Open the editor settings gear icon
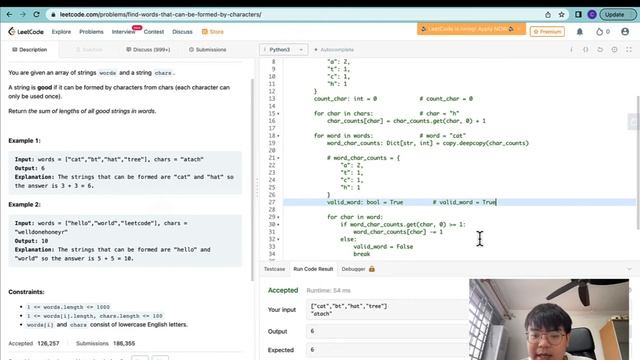This screenshot has height=360, width=640. click(x=614, y=49)
